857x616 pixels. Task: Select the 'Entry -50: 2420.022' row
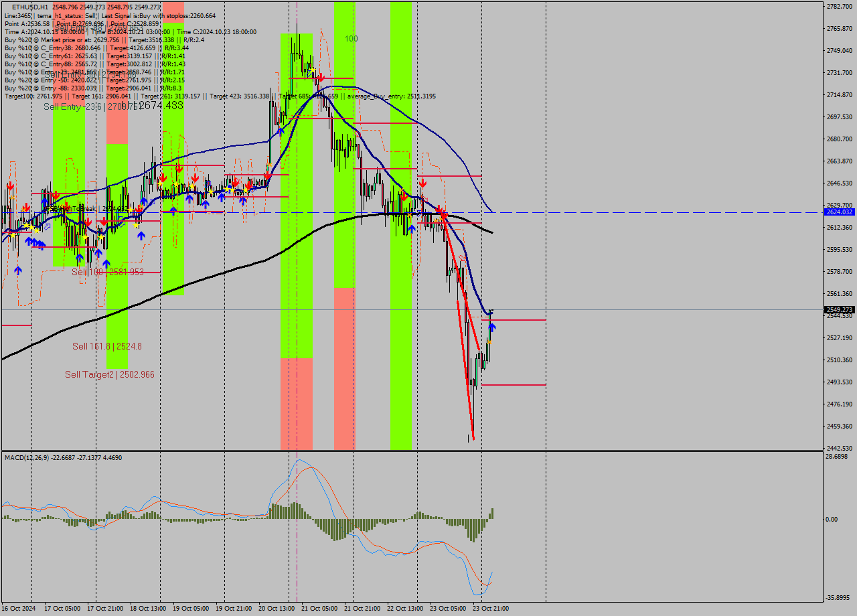pyautogui.click(x=94, y=80)
